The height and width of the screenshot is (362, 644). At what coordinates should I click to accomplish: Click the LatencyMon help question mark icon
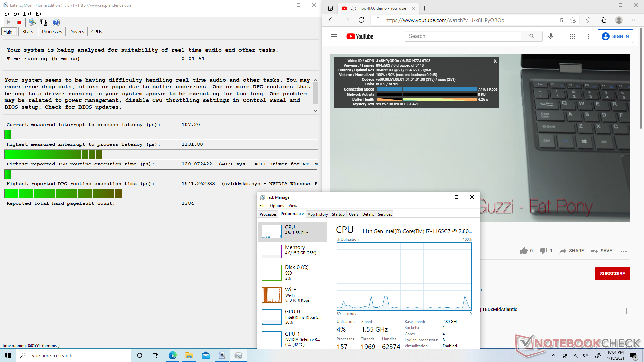tap(56, 22)
